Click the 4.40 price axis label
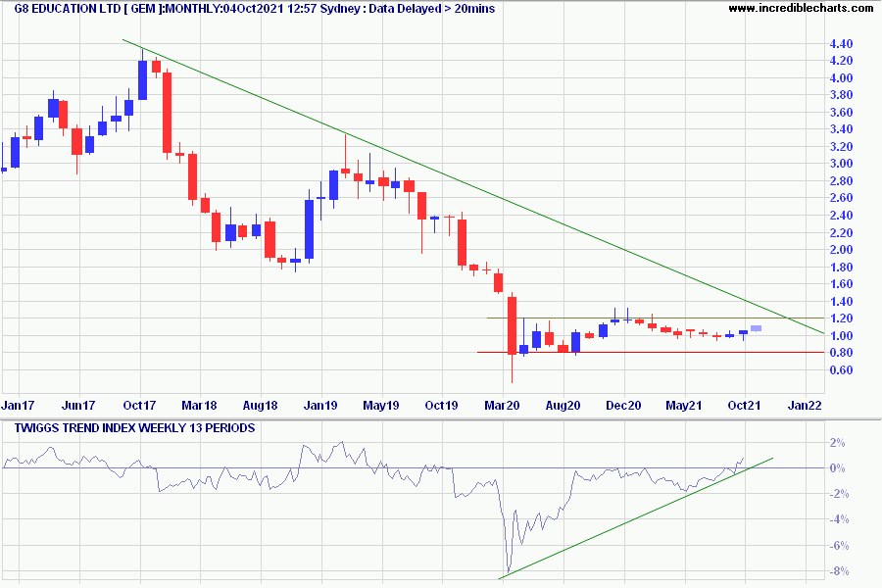Image resolution: width=882 pixels, height=588 pixels. [x=841, y=44]
